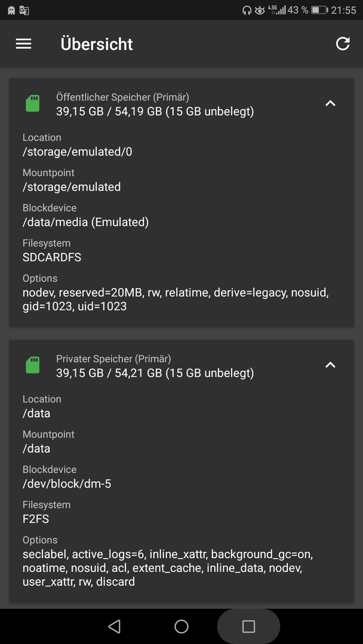Viewport: 363px width, 644px height.
Task: Tap Öffentlicher Speicher (Primär) header text
Action: coord(122,97)
